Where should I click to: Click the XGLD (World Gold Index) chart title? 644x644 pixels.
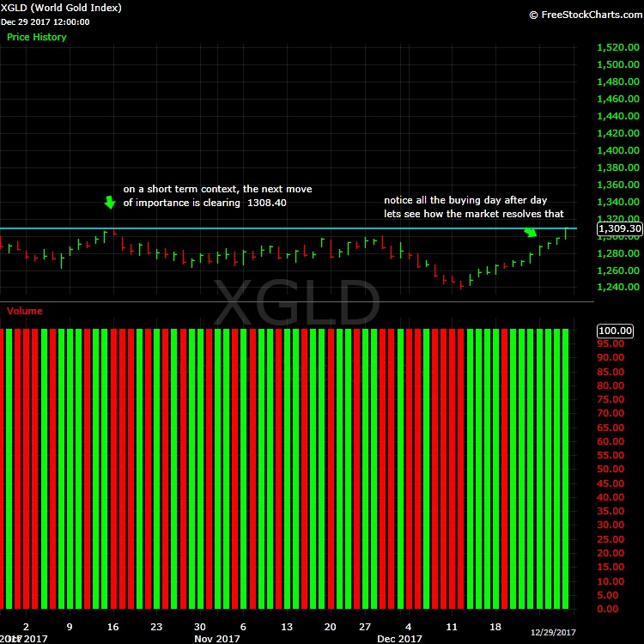(61, 8)
